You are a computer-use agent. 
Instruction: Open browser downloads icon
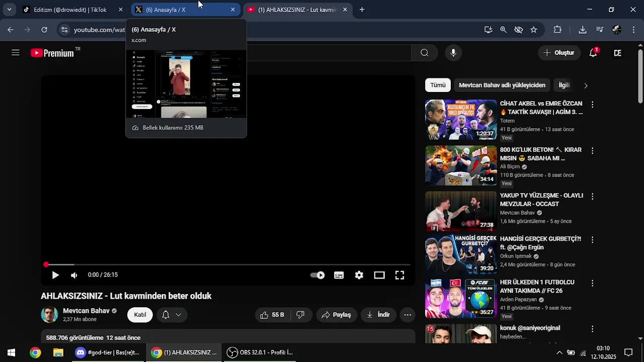[x=583, y=30]
